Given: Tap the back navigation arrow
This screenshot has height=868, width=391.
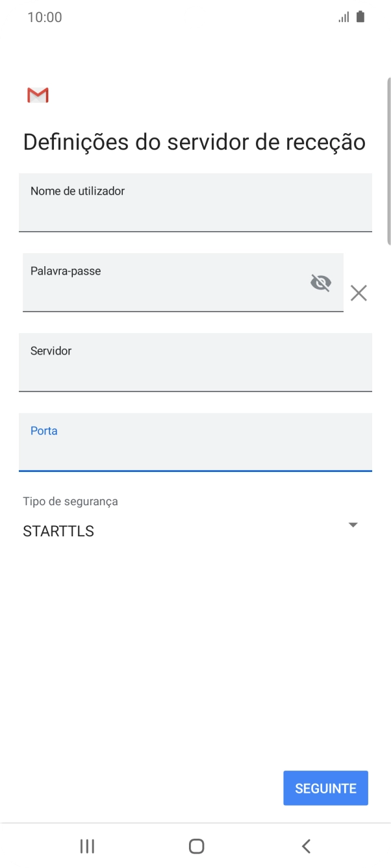Looking at the screenshot, I should (305, 846).
